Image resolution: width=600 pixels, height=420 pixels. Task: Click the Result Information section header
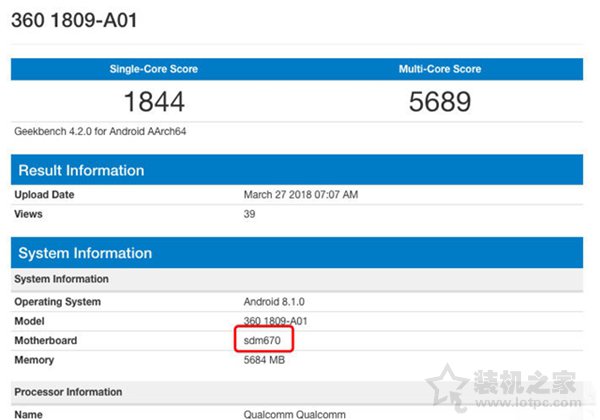(297, 170)
